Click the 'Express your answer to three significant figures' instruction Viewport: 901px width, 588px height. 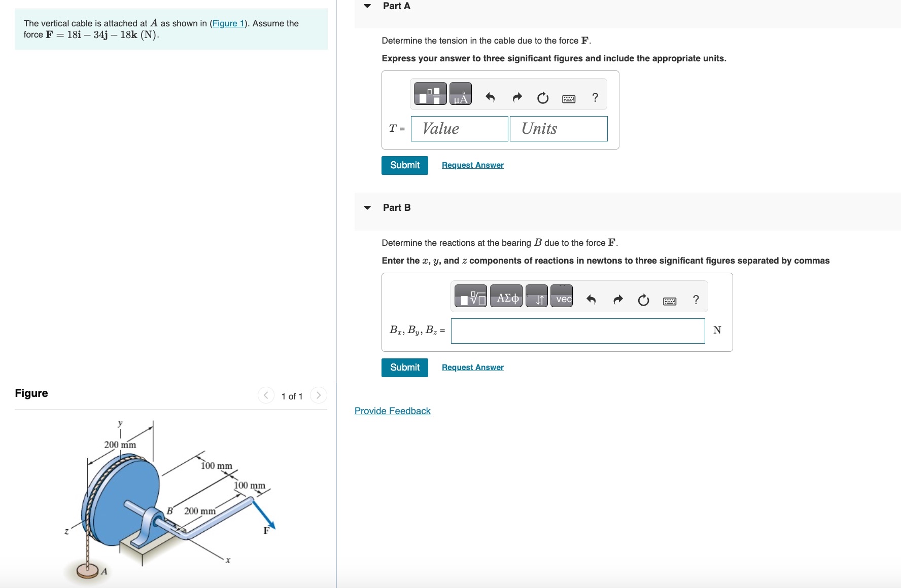[x=554, y=58]
